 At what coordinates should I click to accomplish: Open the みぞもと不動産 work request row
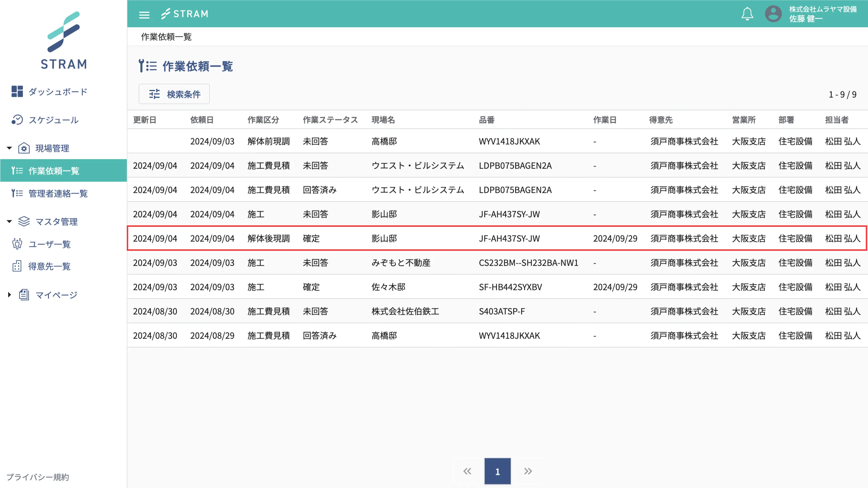(401, 263)
